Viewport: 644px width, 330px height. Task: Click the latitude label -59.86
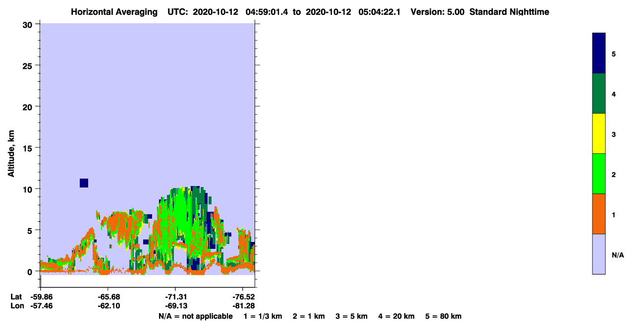(x=40, y=297)
